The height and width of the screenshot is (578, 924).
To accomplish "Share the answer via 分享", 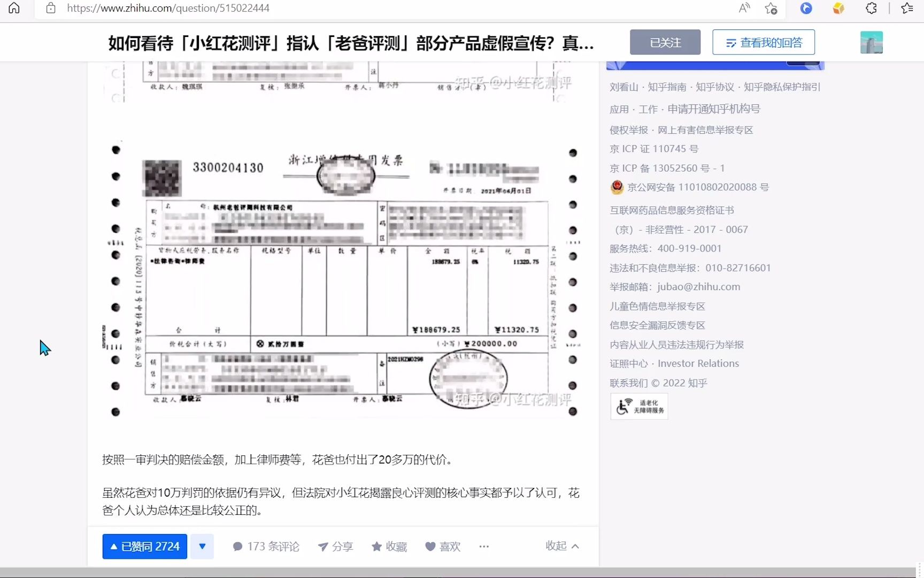I will pos(335,546).
